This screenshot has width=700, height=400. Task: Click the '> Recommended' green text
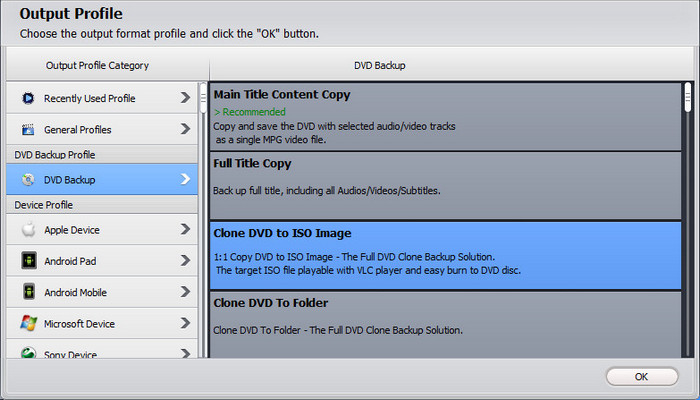pyautogui.click(x=250, y=112)
